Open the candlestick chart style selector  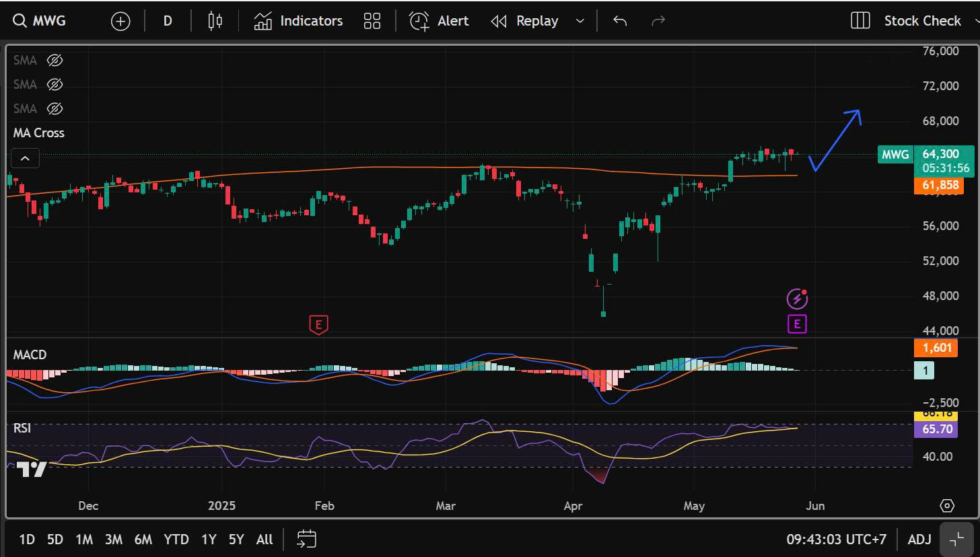(x=215, y=21)
